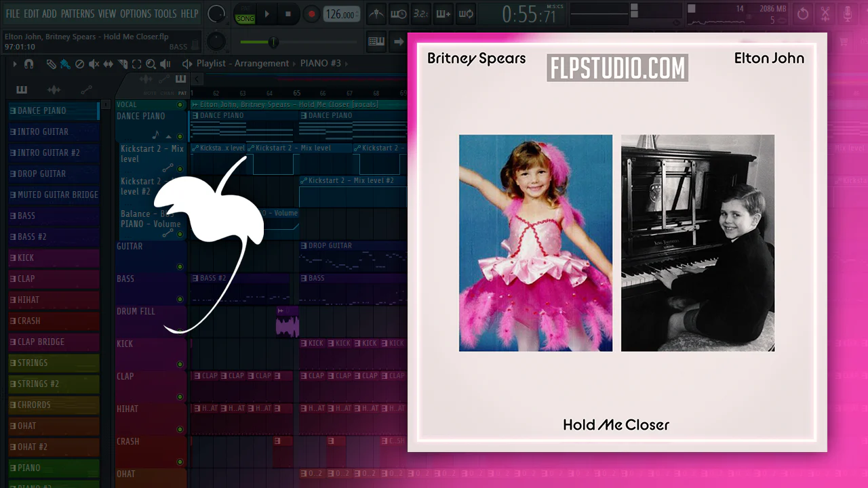Toggle overdub/blend recording icon
Viewport: 868px width, 488px height.
click(x=443, y=14)
